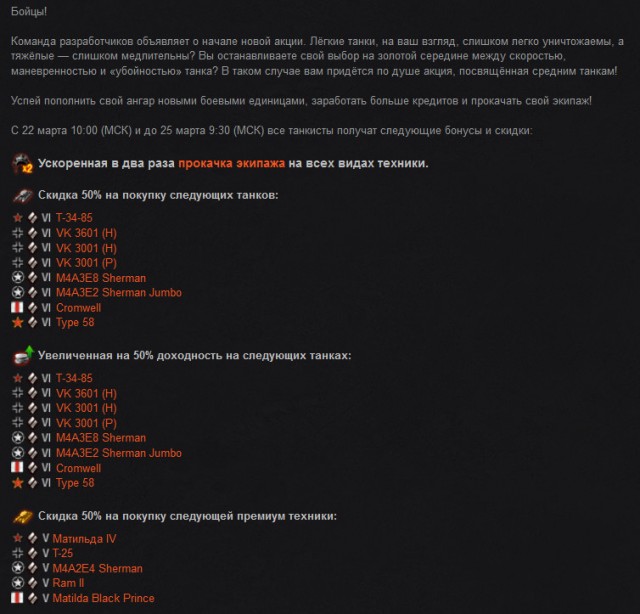Click medium tank class icon beside income Type 58
Screen dimensions: 640x614
(x=33, y=483)
